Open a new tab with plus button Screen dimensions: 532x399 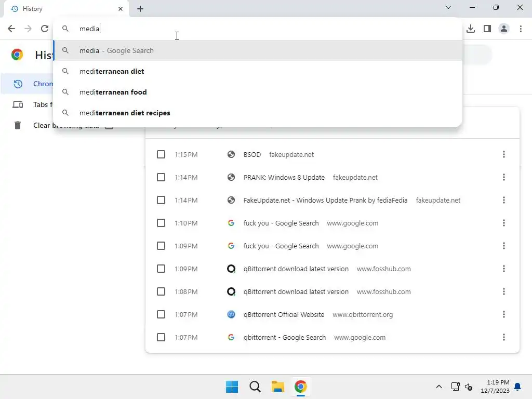click(x=140, y=9)
